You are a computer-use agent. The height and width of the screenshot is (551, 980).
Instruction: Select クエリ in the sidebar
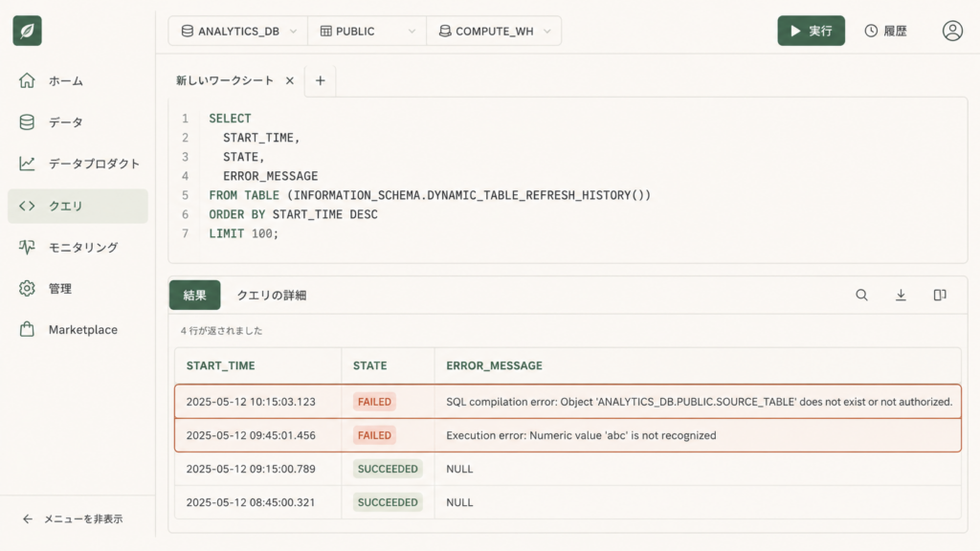click(x=78, y=207)
